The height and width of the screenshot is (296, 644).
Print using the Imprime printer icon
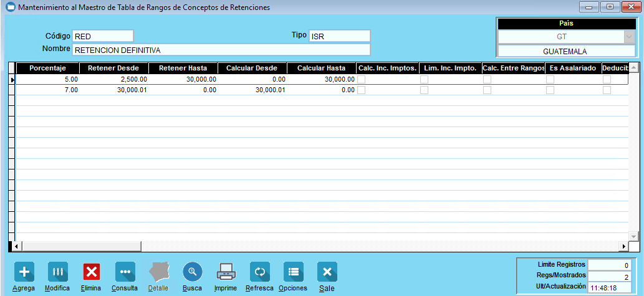[x=226, y=272]
